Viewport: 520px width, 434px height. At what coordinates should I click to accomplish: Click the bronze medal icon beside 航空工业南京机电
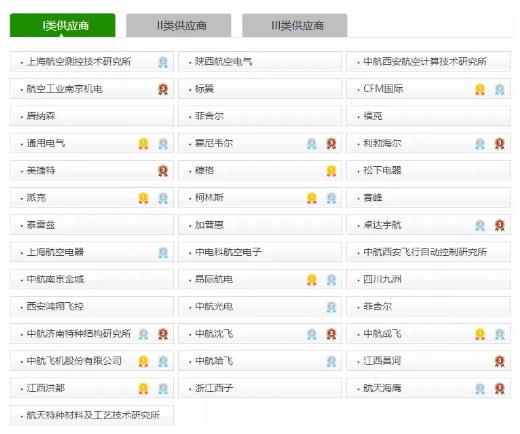[163, 89]
